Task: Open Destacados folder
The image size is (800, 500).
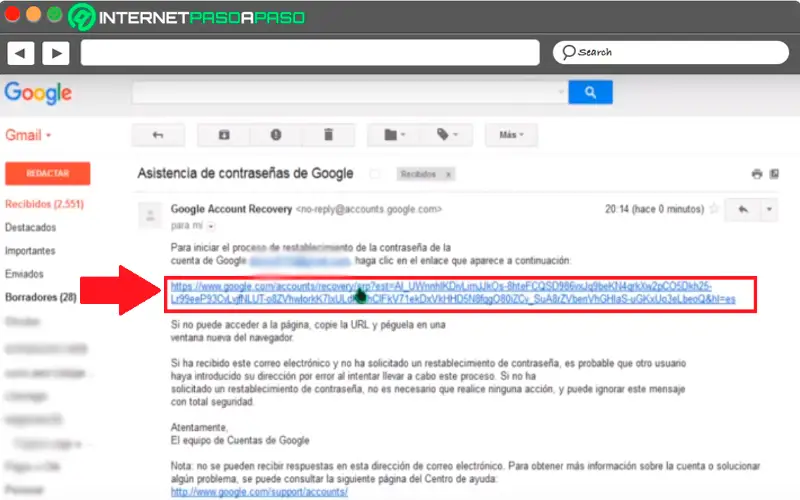Action: pos(31,228)
